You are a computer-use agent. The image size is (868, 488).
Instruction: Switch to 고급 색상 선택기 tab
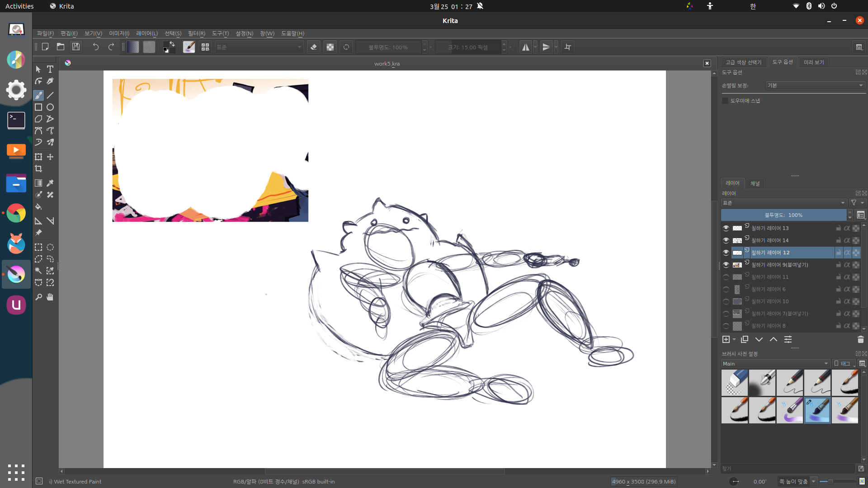[x=744, y=62]
